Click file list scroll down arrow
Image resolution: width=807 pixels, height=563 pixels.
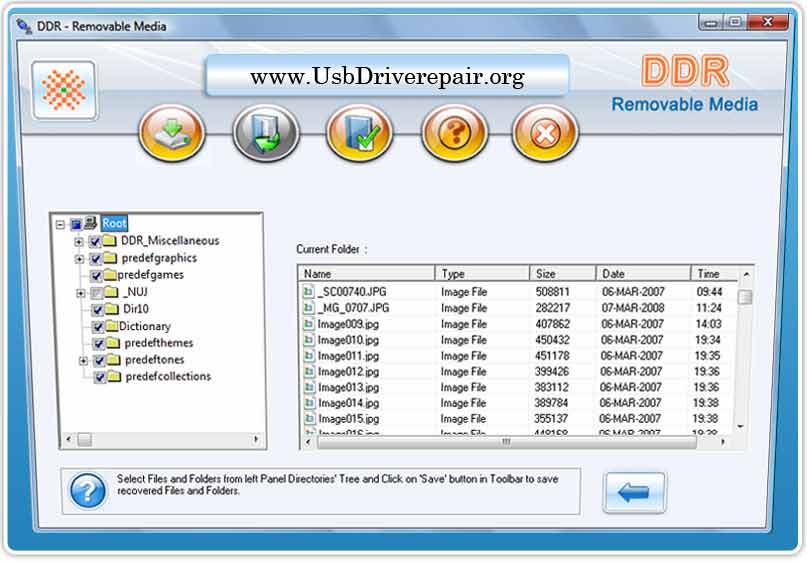[741, 426]
